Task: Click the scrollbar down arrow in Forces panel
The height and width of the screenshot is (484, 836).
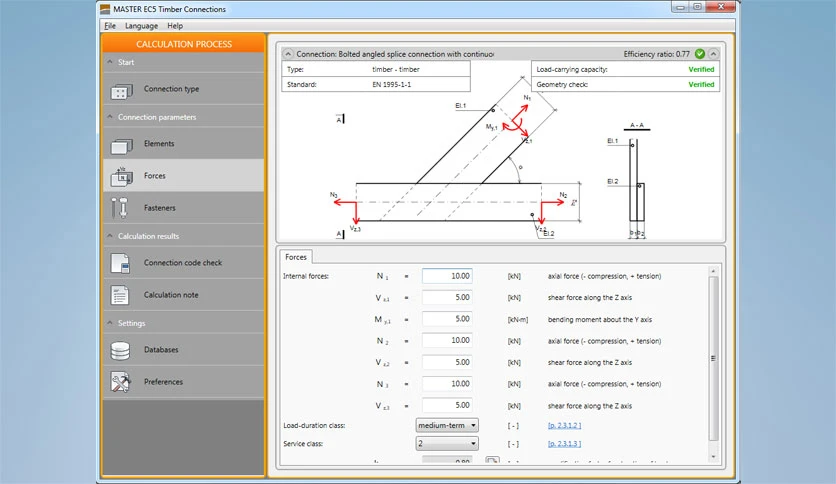Action: tap(713, 457)
